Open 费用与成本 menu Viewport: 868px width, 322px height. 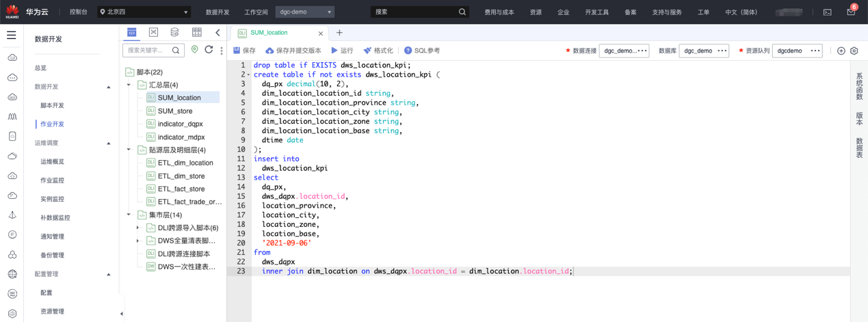(x=499, y=12)
